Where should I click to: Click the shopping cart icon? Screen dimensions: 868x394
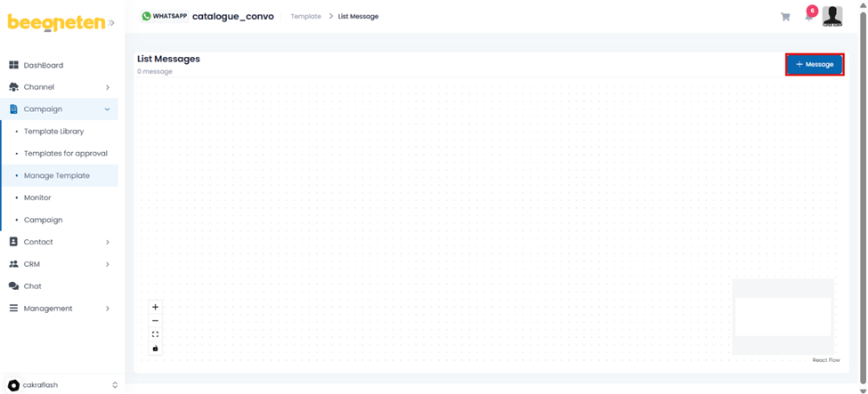click(785, 17)
